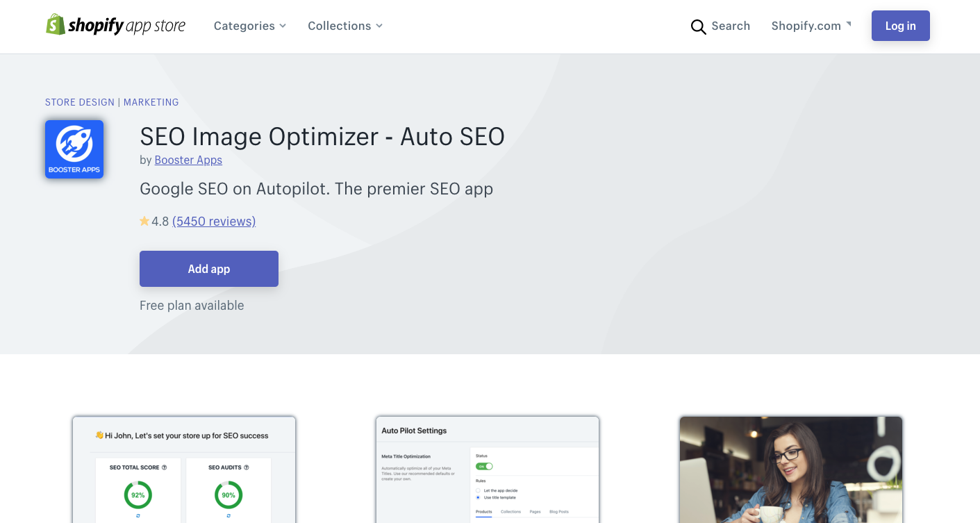Click the SEO Image Optimizer - Auto SEO title
Image resolution: width=980 pixels, height=523 pixels.
(322, 136)
